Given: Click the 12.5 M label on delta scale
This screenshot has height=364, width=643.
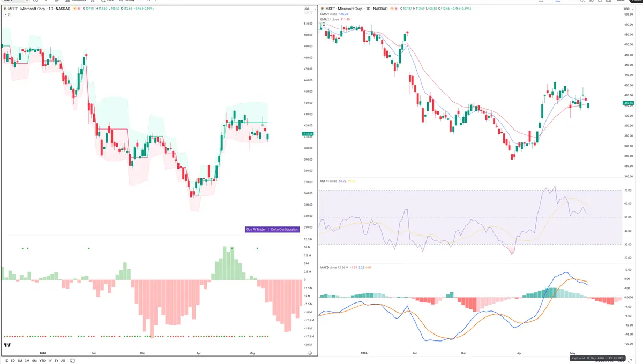Looking at the screenshot, I should point(308,239).
